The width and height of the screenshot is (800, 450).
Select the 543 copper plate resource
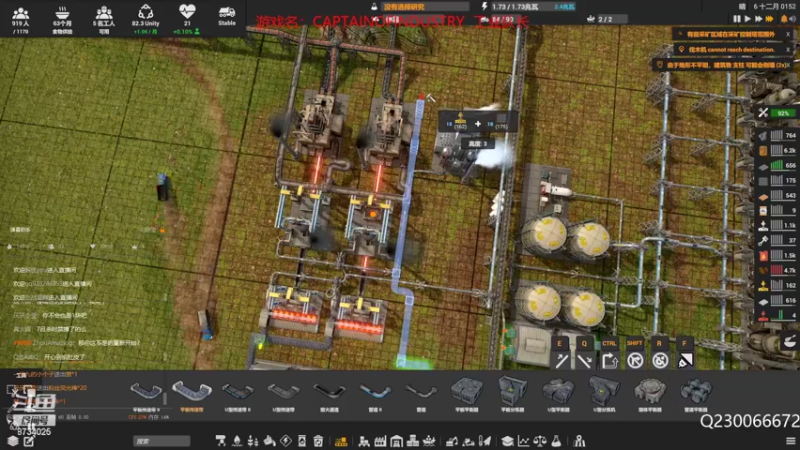point(777,195)
